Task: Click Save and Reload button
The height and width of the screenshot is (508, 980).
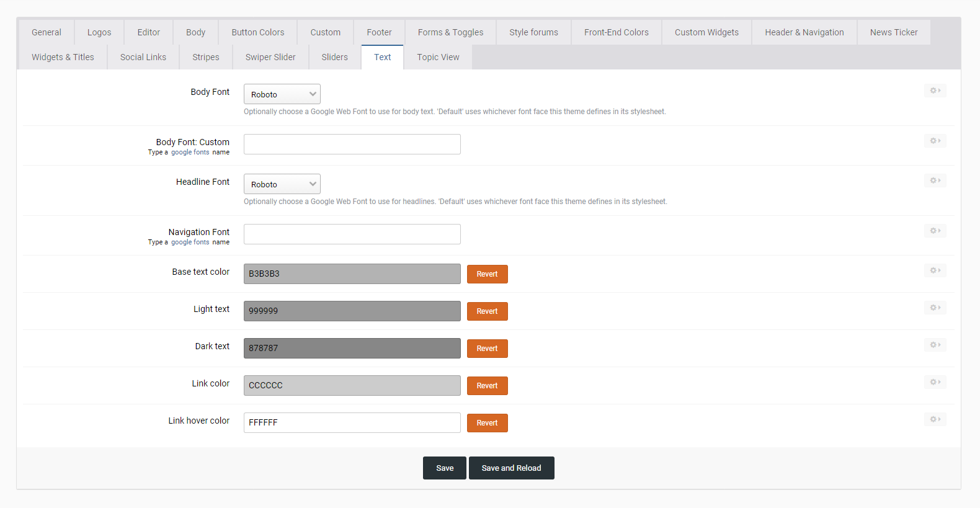Action: 511,468
